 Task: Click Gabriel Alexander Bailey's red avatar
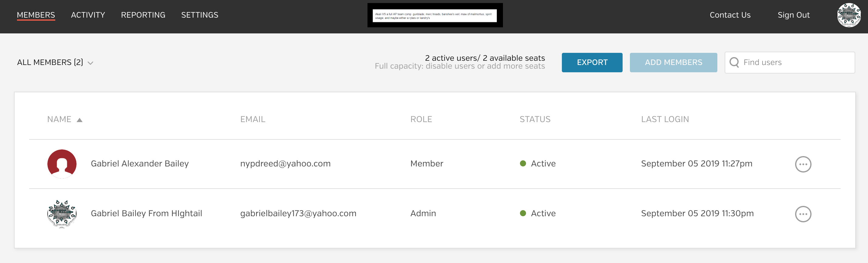62,164
